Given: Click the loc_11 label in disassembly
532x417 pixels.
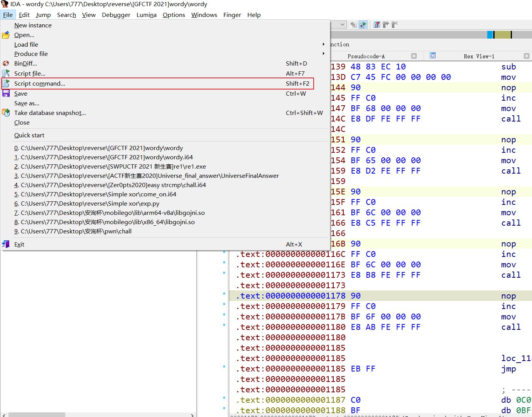Looking at the screenshot, I should click(516, 358).
